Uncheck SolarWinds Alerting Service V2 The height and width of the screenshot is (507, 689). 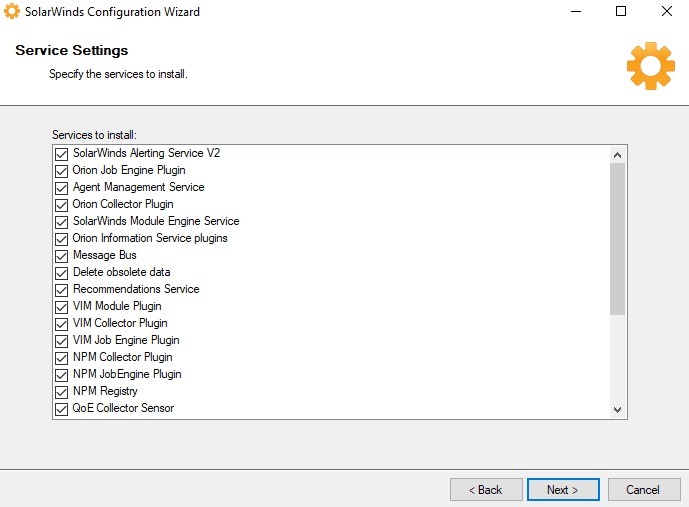[x=61, y=154]
